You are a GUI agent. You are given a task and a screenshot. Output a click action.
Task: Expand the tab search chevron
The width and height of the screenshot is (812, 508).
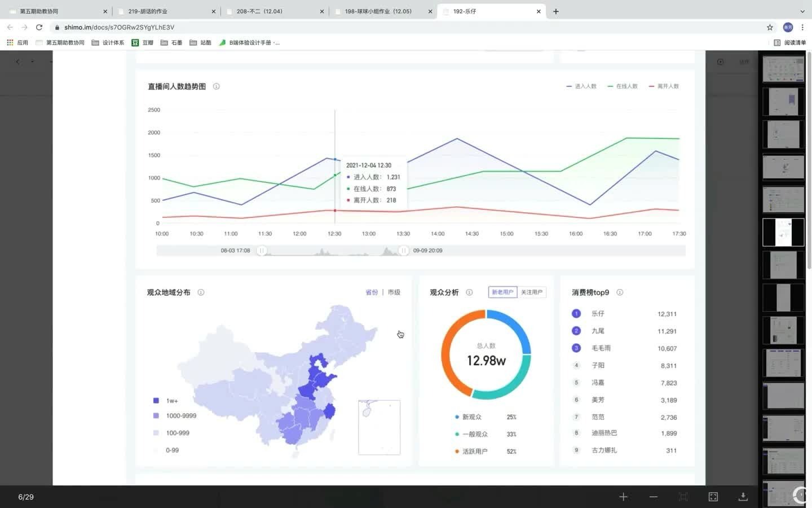click(x=802, y=11)
